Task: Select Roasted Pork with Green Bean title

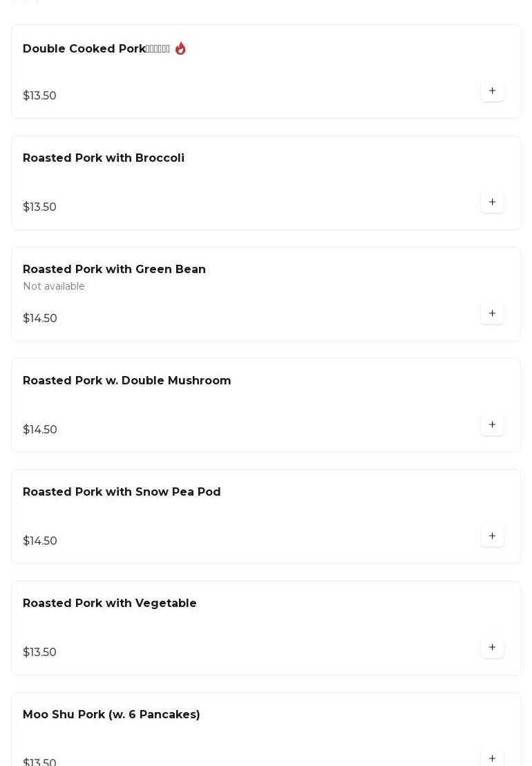Action: point(114,270)
